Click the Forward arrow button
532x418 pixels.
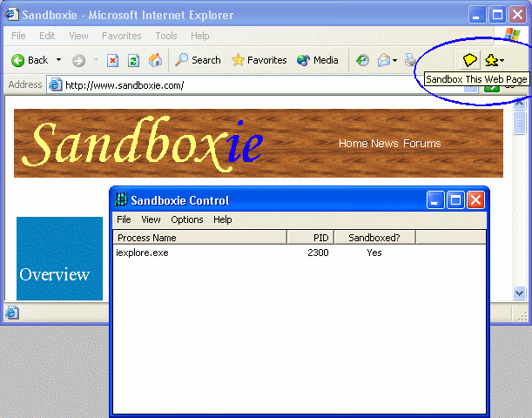[78, 61]
